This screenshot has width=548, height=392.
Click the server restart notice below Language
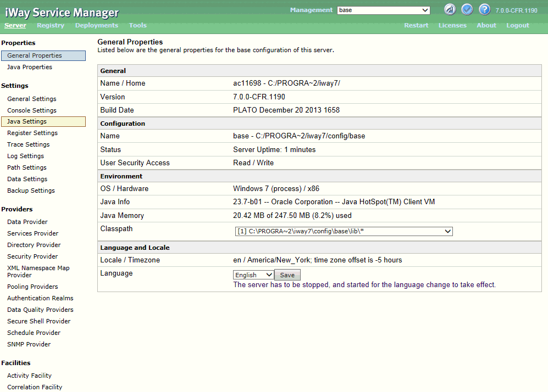click(364, 285)
